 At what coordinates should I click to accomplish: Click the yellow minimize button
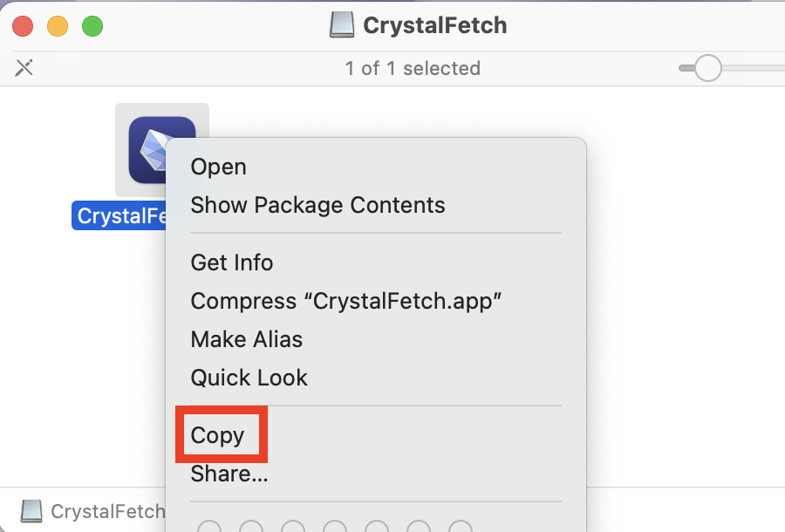click(58, 26)
